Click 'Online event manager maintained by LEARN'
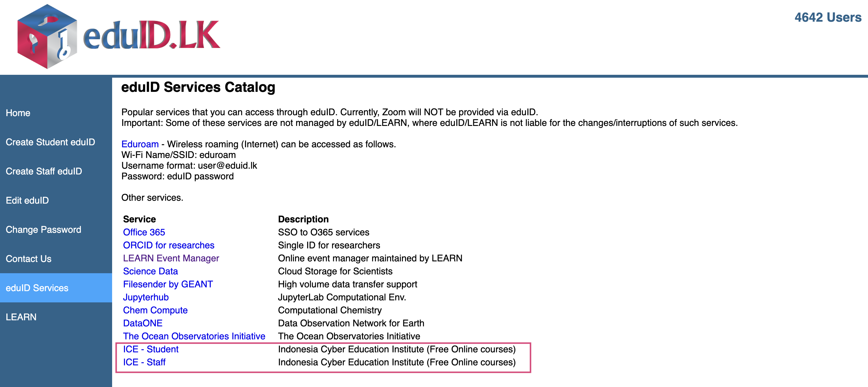Image resolution: width=868 pixels, height=387 pixels. click(370, 258)
